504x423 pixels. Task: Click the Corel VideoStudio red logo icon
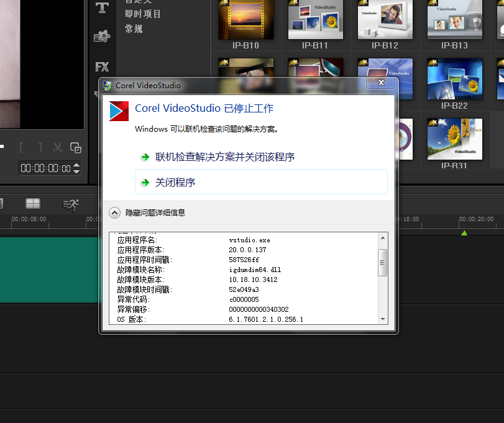pos(119,111)
